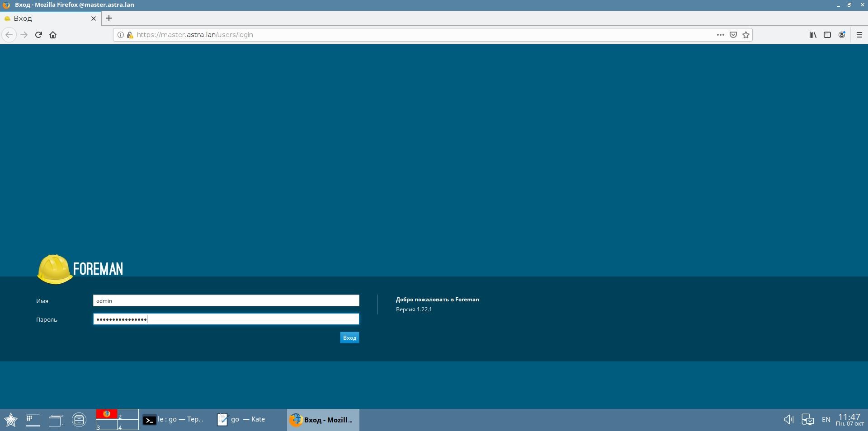Show site information for the connection
Image resolution: width=868 pixels, height=431 pixels.
[x=121, y=35]
